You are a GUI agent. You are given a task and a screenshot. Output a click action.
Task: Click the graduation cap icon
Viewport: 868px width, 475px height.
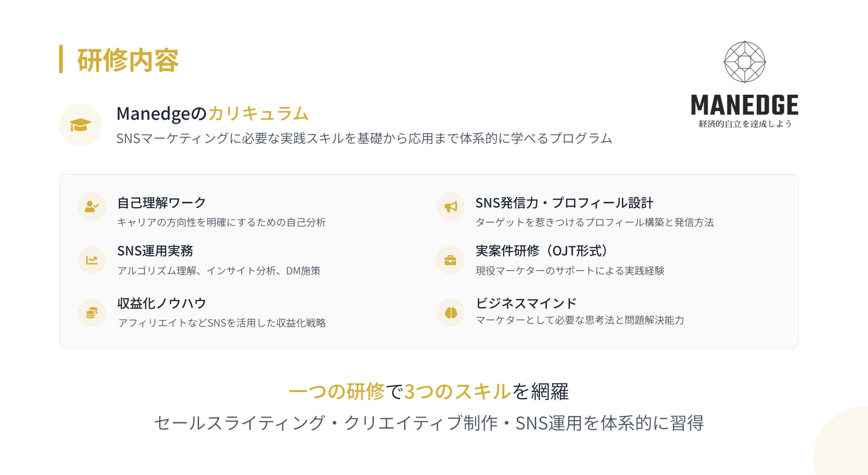pos(80,125)
